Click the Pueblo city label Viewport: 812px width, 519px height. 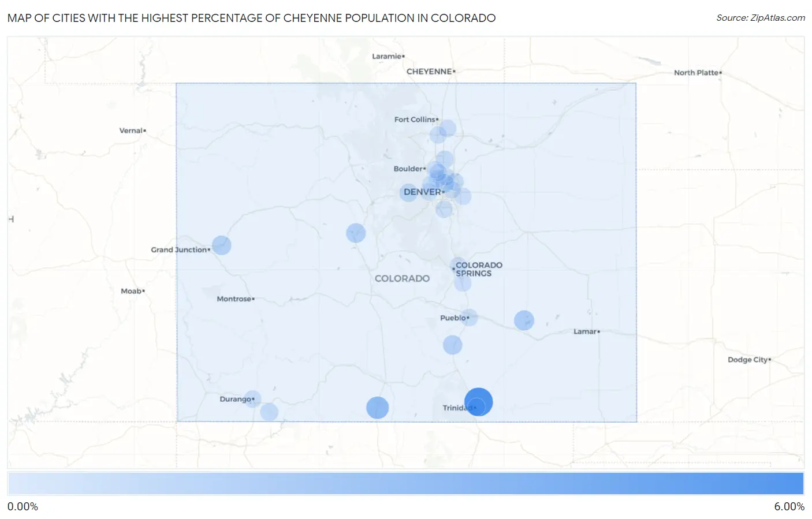(x=453, y=318)
